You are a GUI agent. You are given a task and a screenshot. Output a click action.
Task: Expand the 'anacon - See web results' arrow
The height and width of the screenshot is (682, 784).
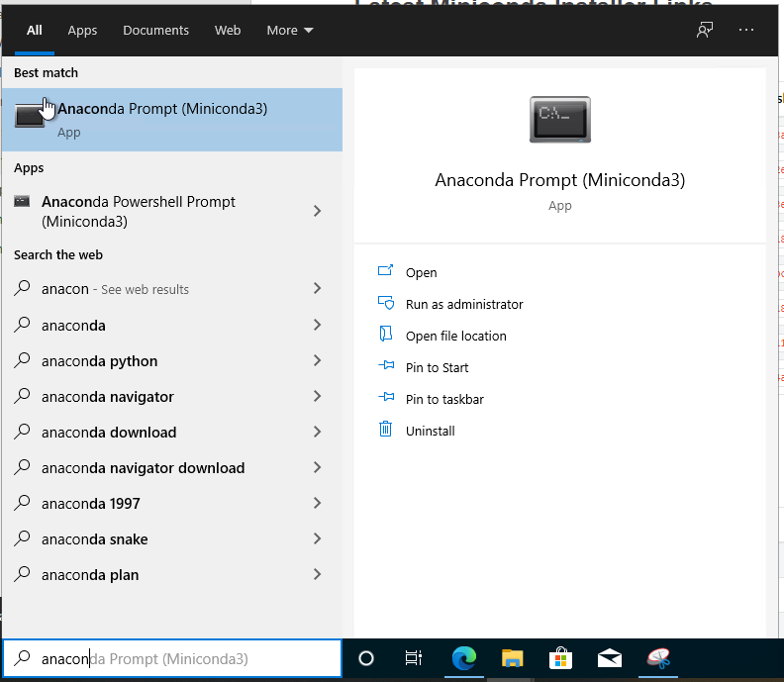(317, 288)
